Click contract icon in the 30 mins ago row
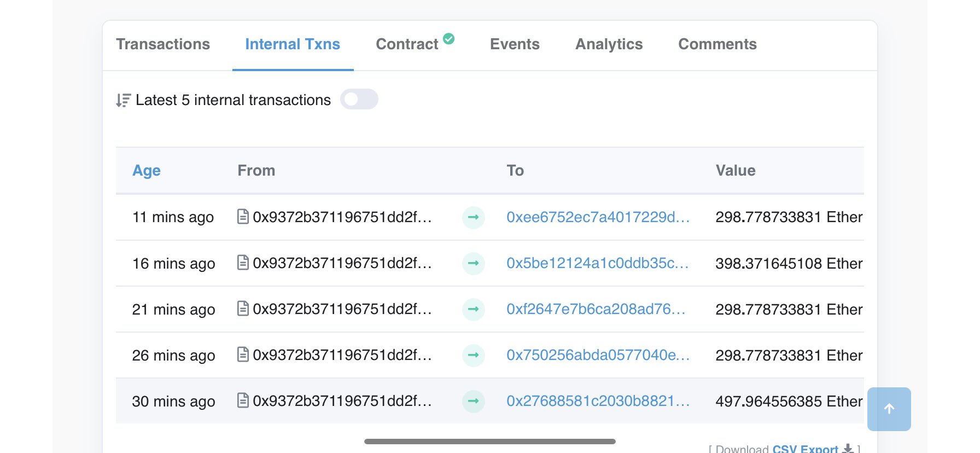980x453 pixels. [x=243, y=400]
